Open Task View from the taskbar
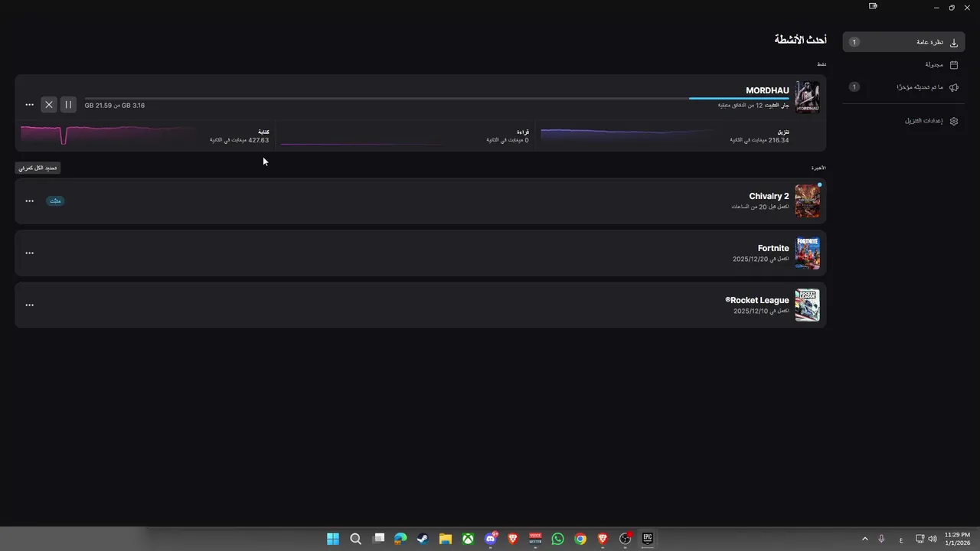The image size is (980, 551). click(x=378, y=539)
